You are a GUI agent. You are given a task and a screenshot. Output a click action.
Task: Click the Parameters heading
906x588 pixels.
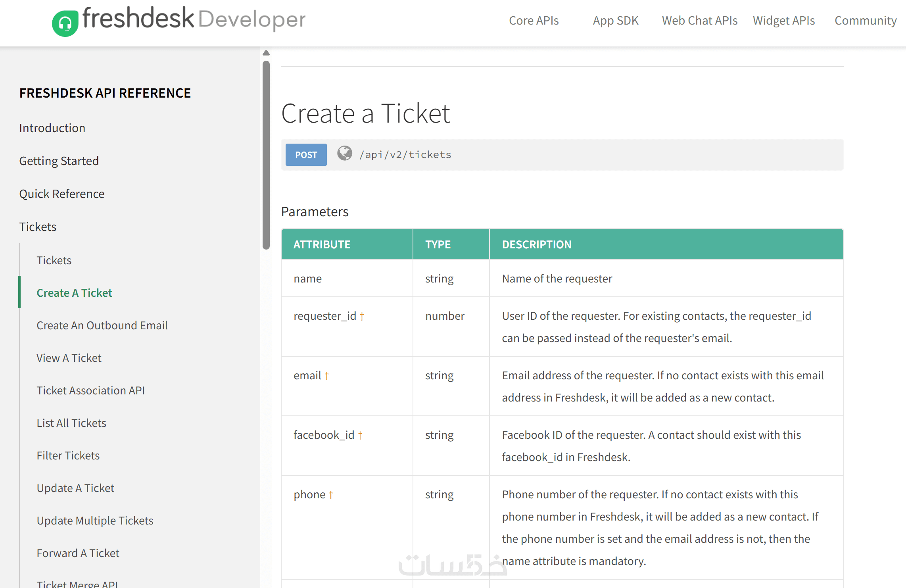315,211
